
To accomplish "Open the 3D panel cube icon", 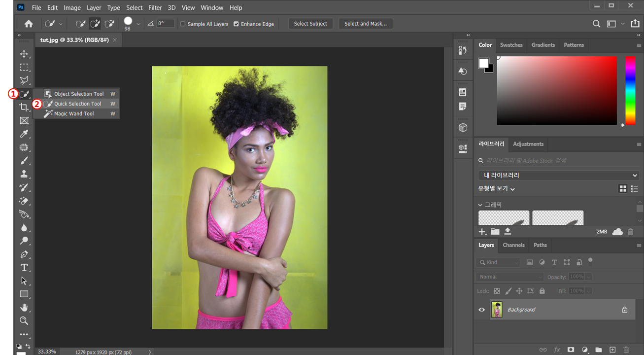I will [463, 128].
